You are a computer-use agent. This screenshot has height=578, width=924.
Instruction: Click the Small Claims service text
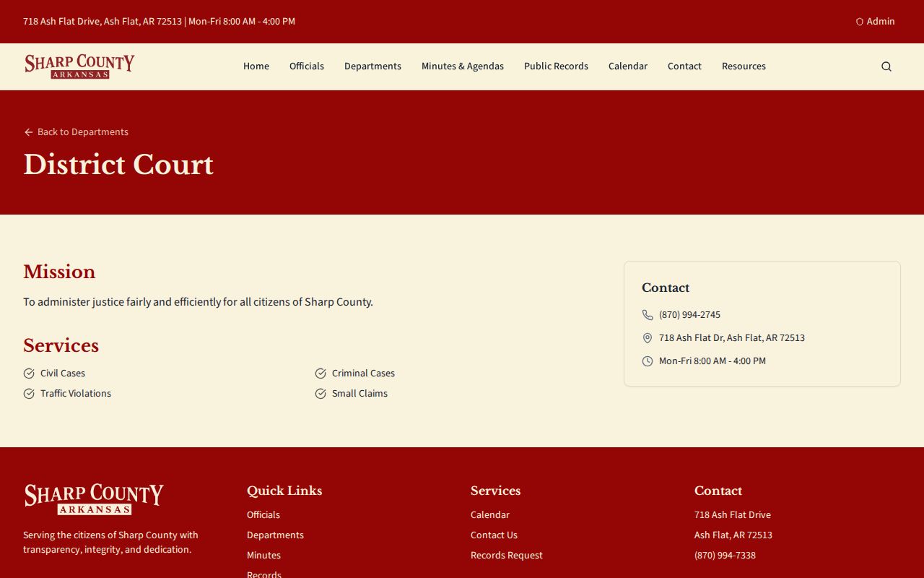(x=359, y=394)
